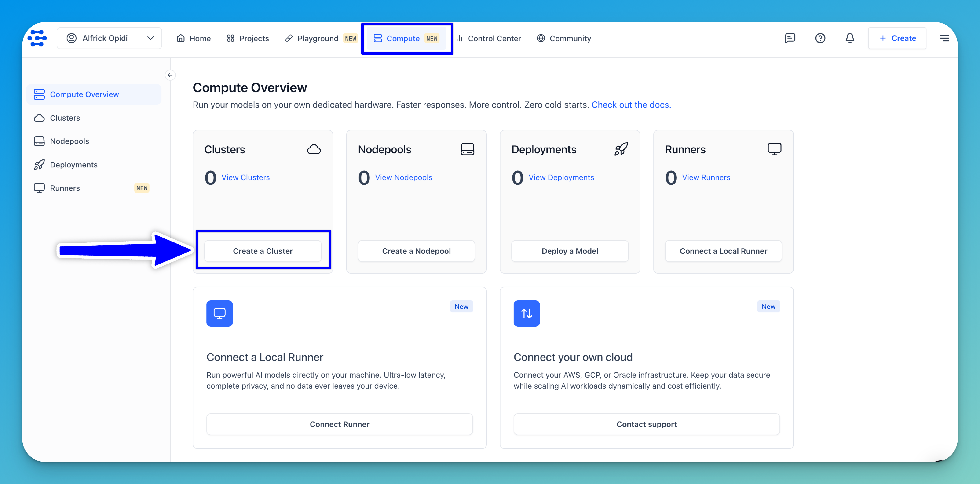
Task: Select the Compute tab
Action: 406,38
